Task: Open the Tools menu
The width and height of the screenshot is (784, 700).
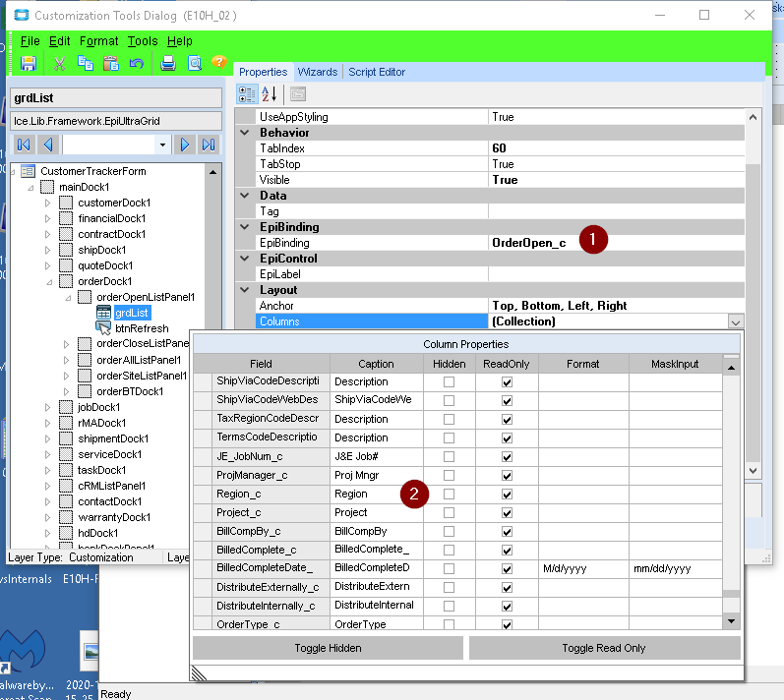Action: [x=143, y=41]
